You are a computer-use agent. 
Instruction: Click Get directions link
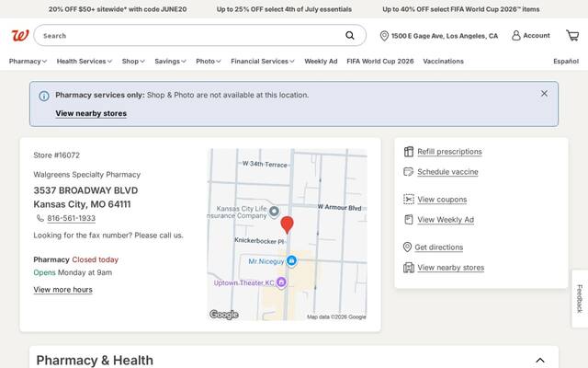coord(439,247)
